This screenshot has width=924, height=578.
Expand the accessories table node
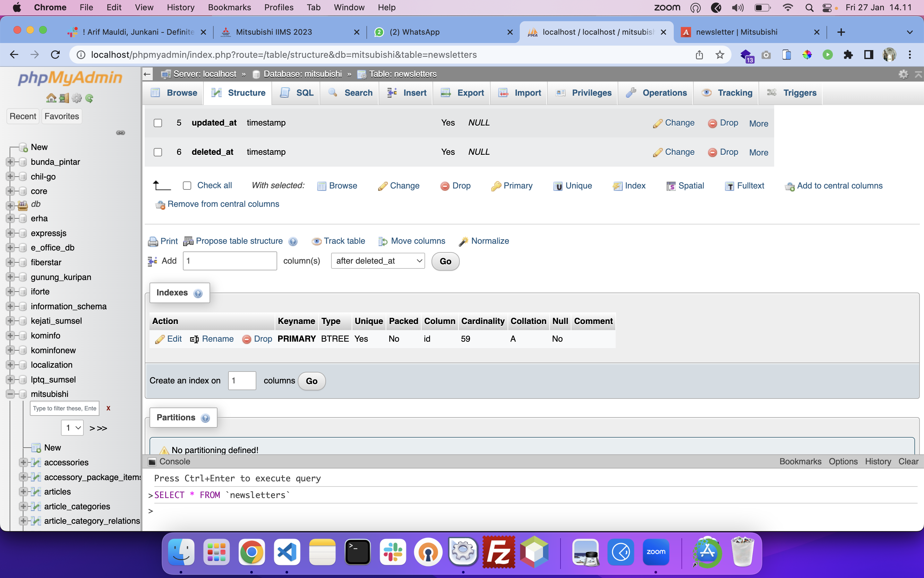[x=23, y=462]
